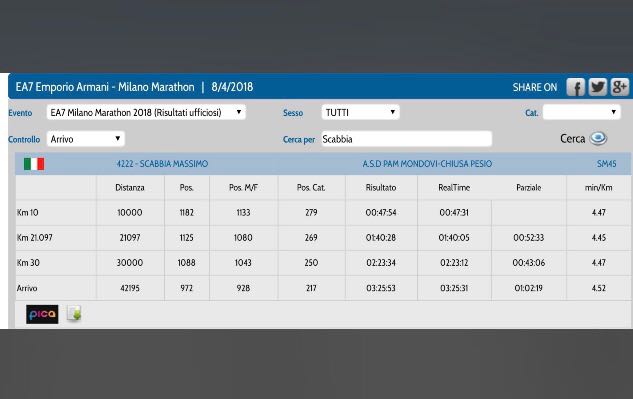
Task: Open the Cat. category dropdown
Action: coord(581,112)
